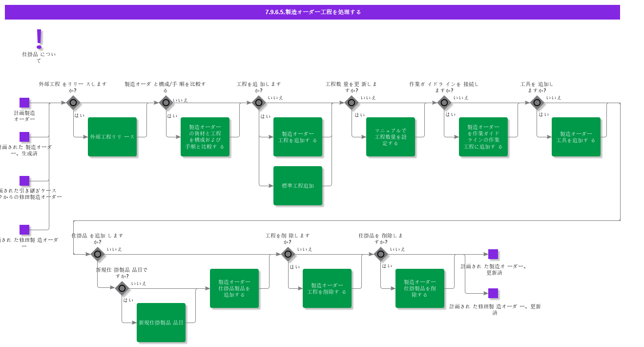
Task: Click the gateway diamond 新規仕掛製品品目ですか?
Action: point(122,288)
